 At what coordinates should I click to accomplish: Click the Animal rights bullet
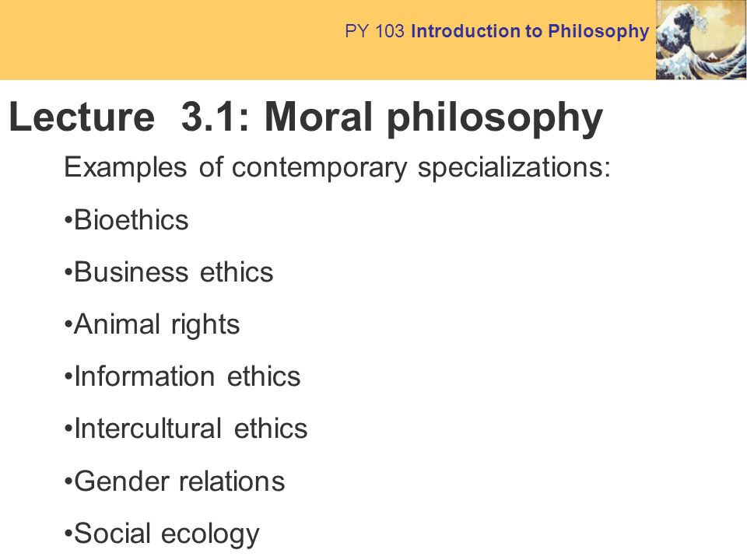tap(152, 326)
